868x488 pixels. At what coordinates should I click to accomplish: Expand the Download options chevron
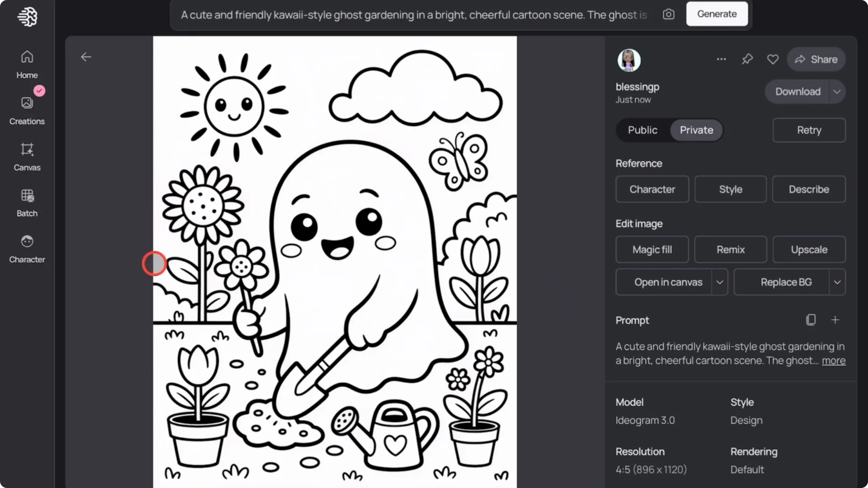[x=837, y=91]
